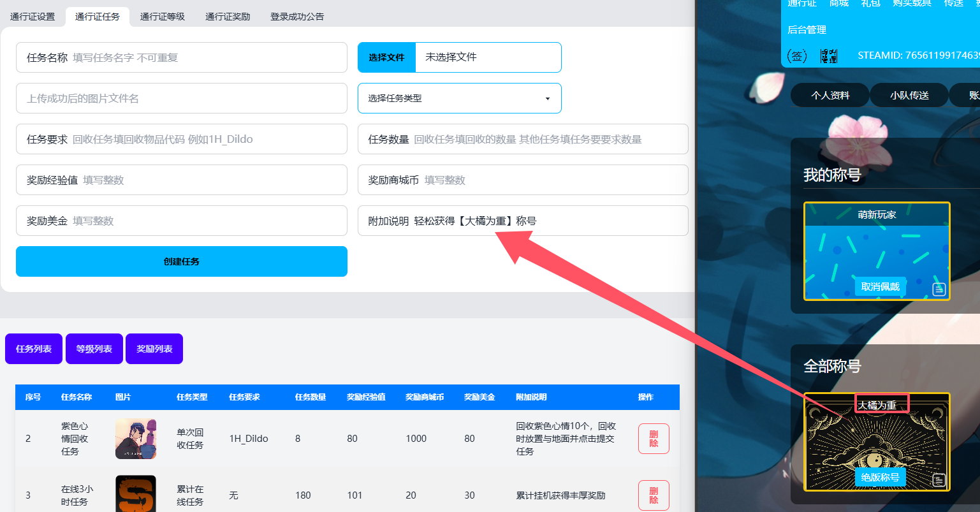Open the 选择任务类型 dropdown
Screen dimensions: 980x512
click(x=459, y=98)
